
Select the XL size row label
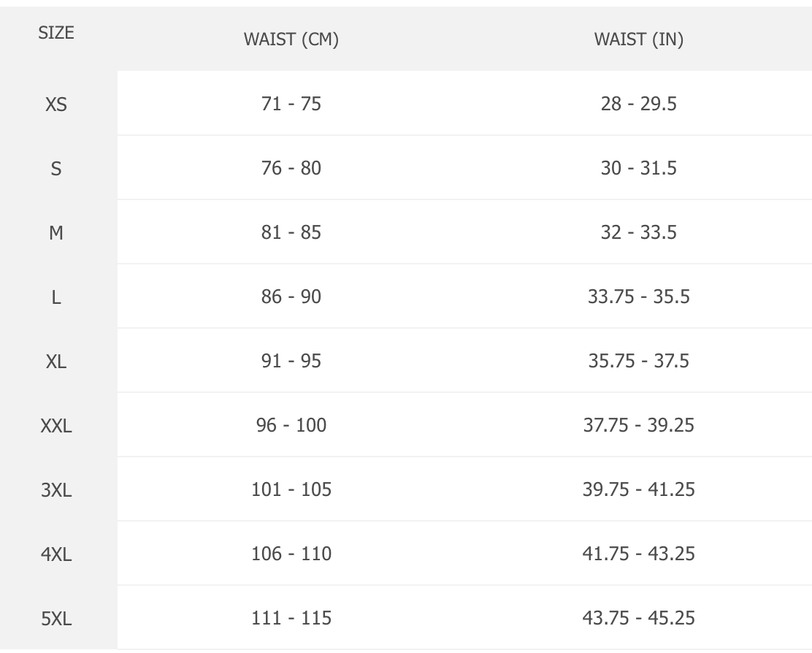point(56,362)
